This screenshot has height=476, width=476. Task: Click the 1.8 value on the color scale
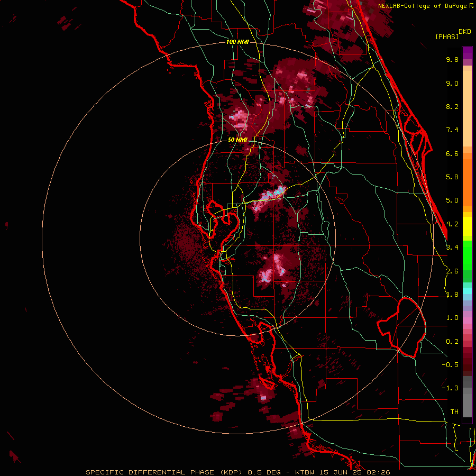pos(452,295)
